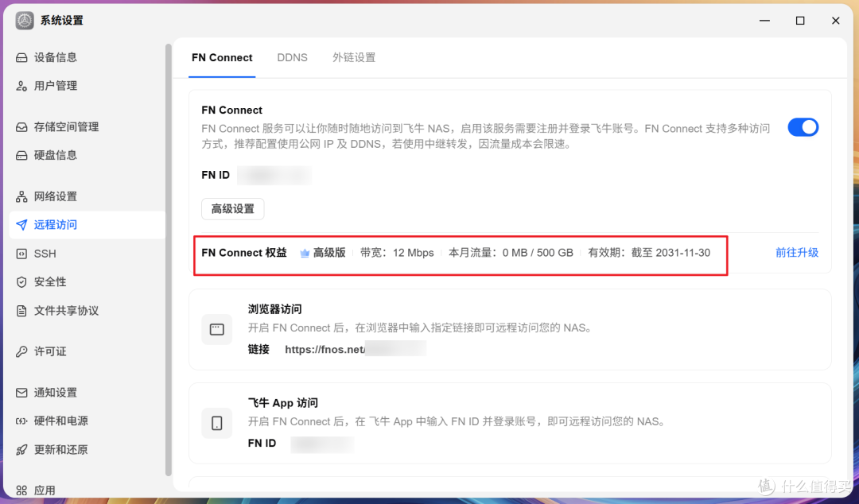Click the 带宽：12 Mbps text

point(397,253)
